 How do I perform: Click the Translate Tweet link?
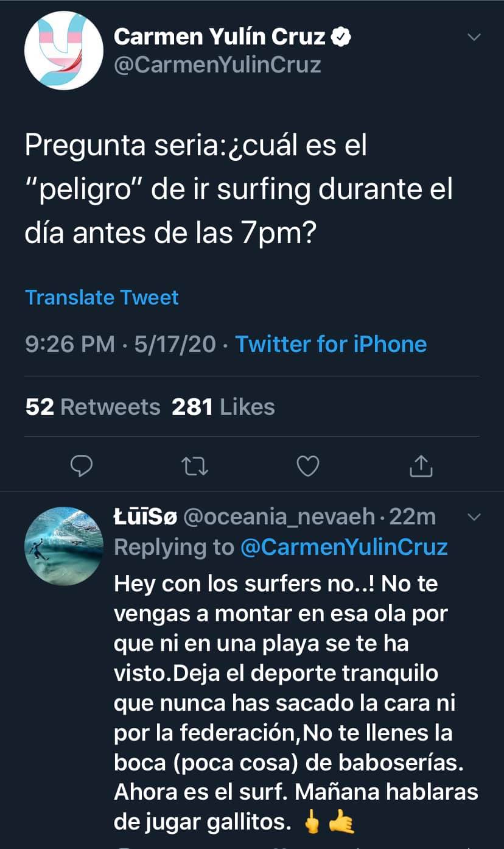(102, 297)
